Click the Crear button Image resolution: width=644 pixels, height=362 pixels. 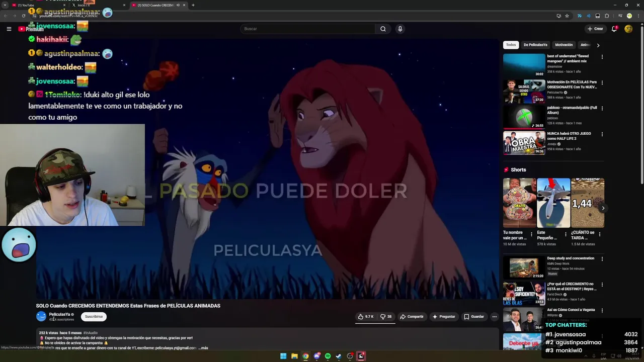(595, 29)
